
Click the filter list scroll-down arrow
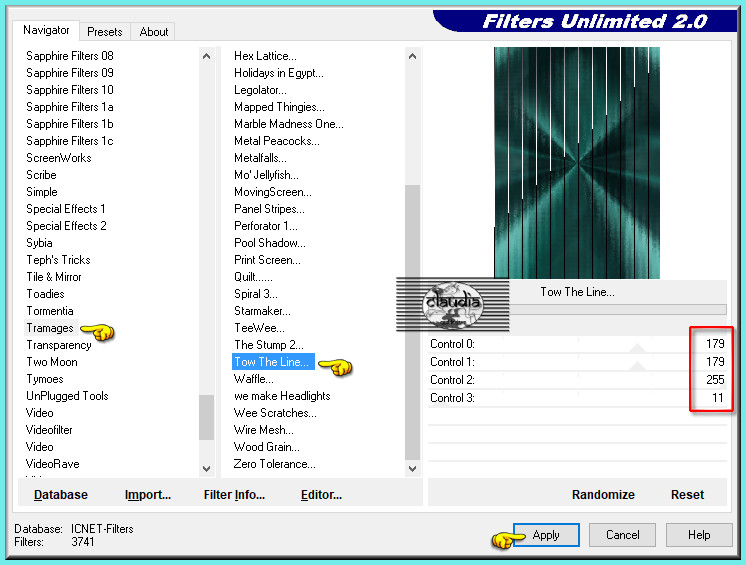click(x=412, y=468)
